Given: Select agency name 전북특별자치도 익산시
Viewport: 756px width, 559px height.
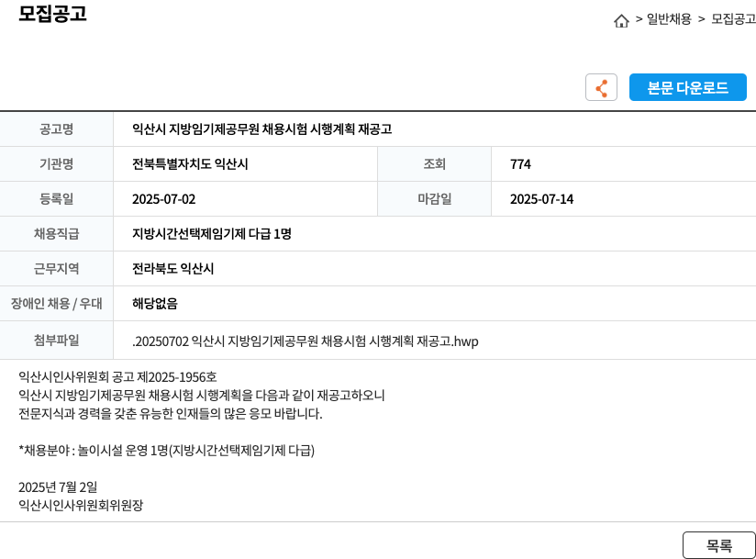Looking at the screenshot, I should click(190, 164).
